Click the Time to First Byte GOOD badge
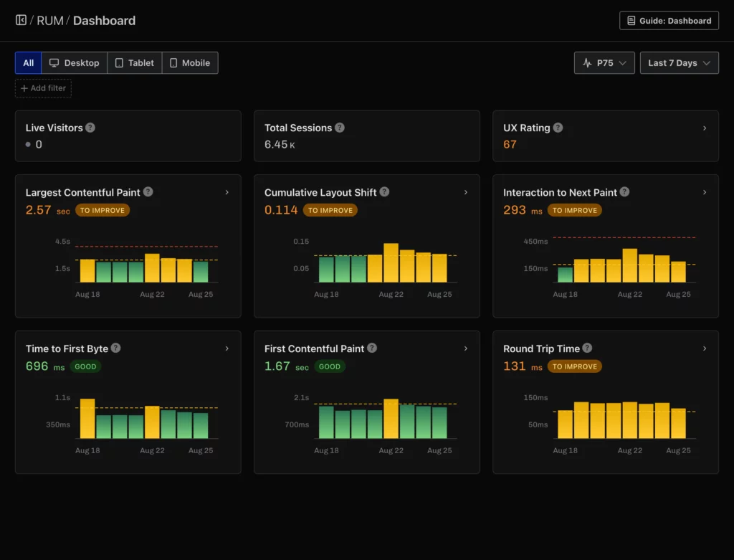734x560 pixels. point(86,366)
